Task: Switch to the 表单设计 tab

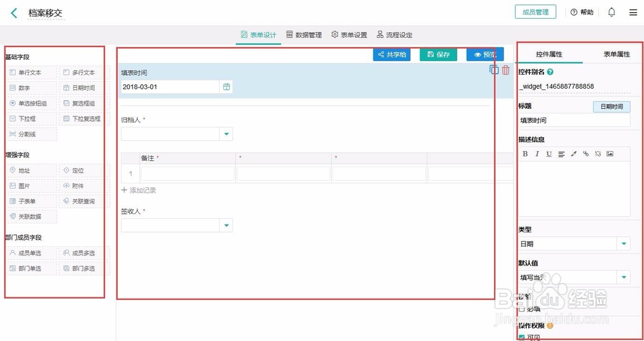Action: click(258, 35)
